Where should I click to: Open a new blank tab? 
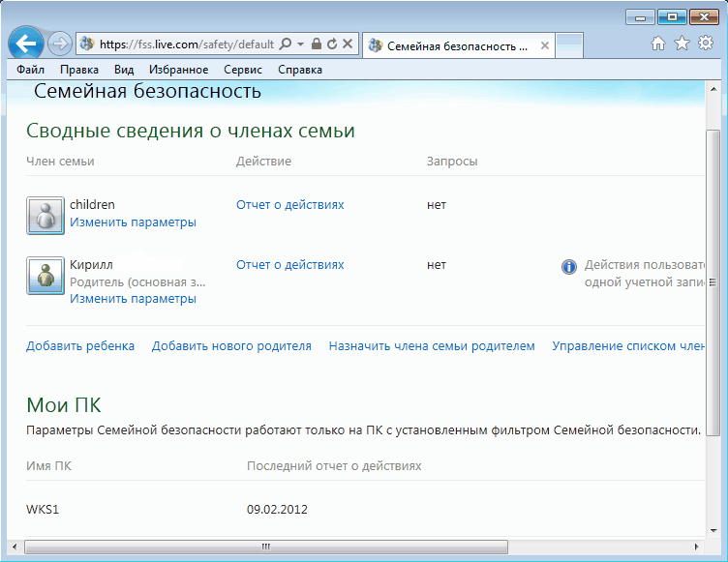569,45
